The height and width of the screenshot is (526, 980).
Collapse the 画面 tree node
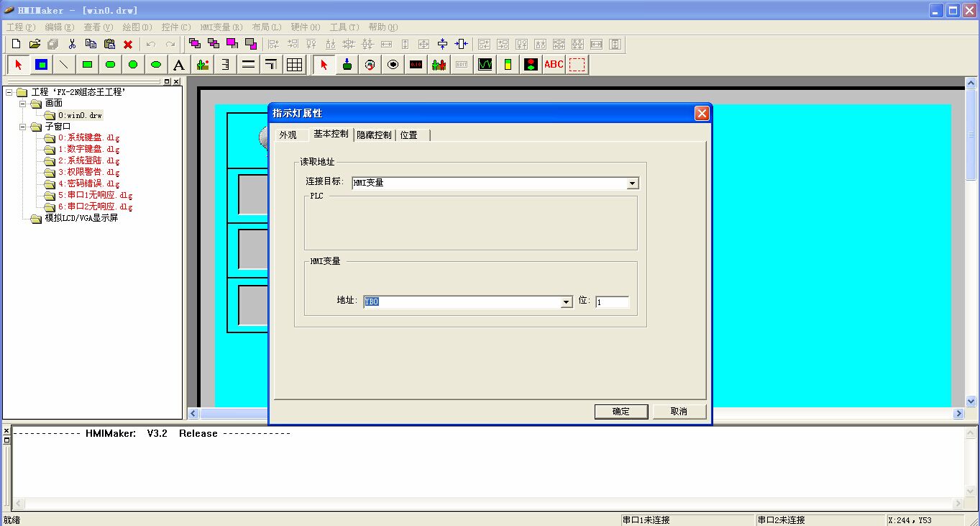point(22,104)
